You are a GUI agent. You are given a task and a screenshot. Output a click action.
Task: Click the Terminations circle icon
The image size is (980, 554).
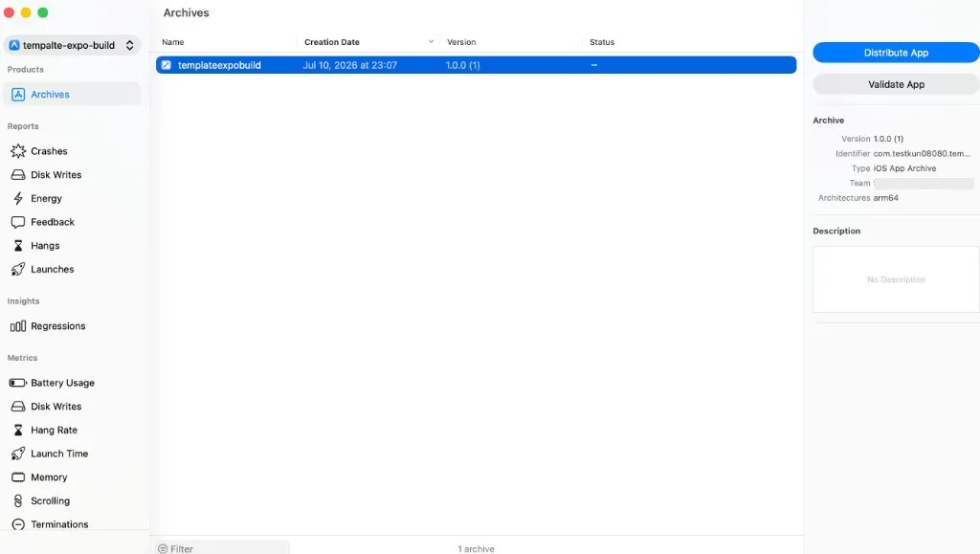tap(18, 524)
